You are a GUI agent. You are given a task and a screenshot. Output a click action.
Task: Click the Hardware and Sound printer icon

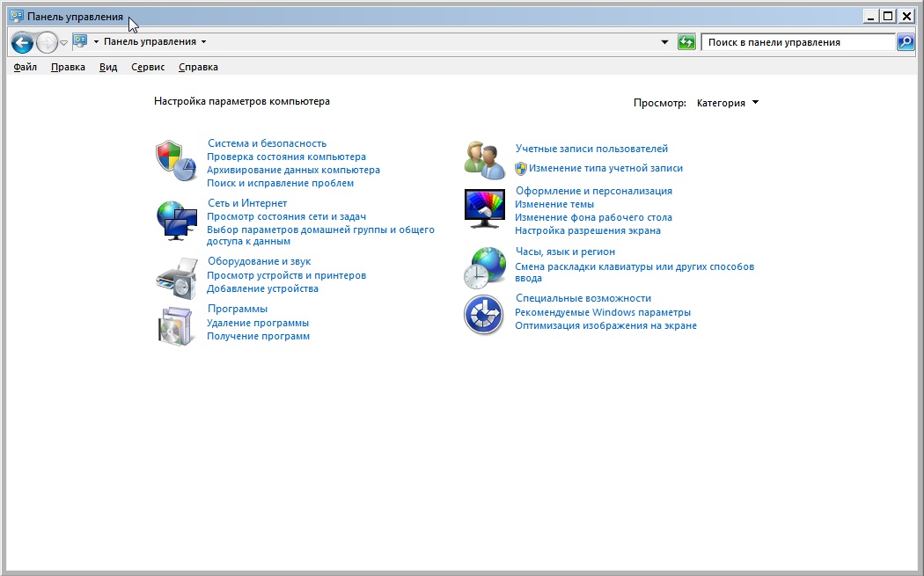pos(175,278)
